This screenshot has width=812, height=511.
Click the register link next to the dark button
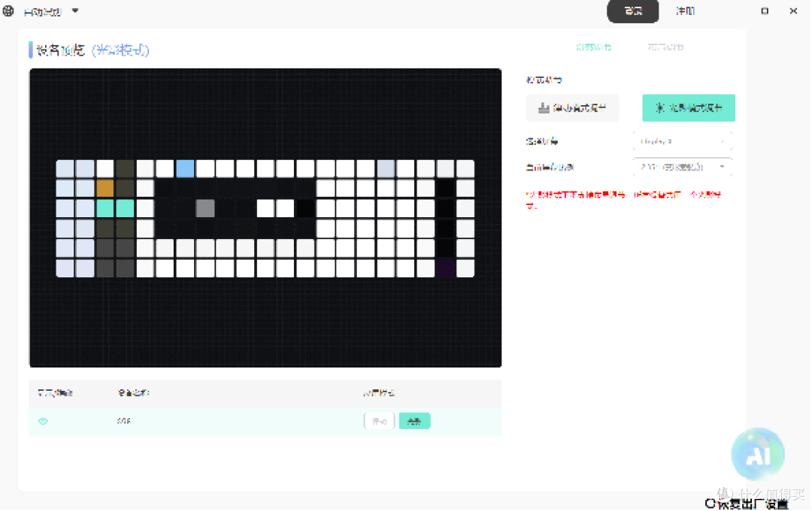click(685, 11)
